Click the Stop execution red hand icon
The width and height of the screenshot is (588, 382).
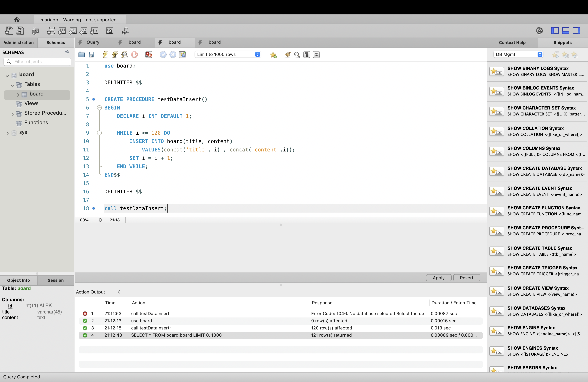click(134, 55)
